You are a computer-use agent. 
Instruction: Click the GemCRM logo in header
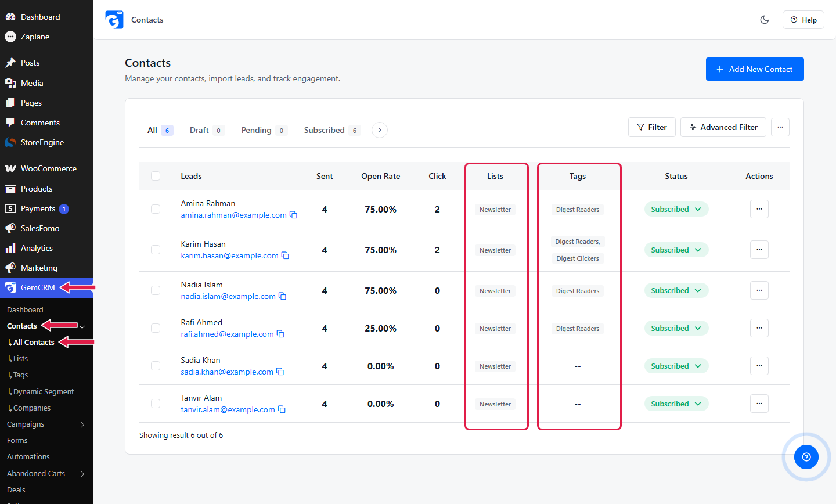pos(114,20)
